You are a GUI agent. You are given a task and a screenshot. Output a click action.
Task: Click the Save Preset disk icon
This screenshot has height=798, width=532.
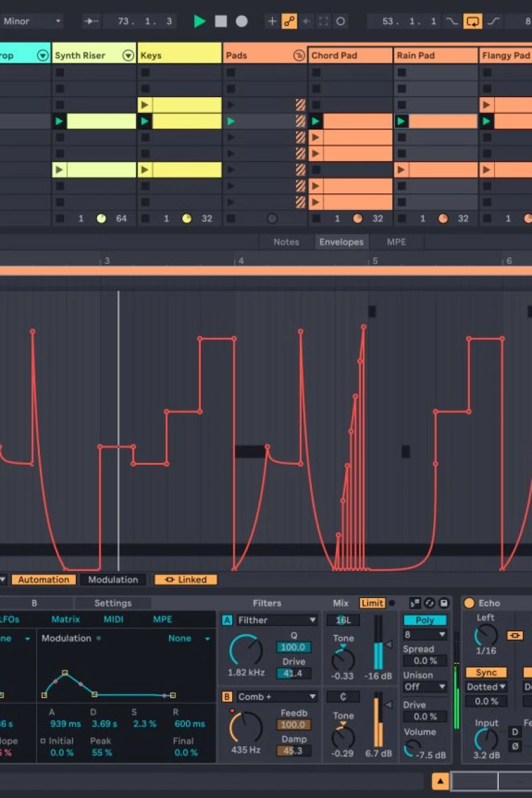[444, 603]
